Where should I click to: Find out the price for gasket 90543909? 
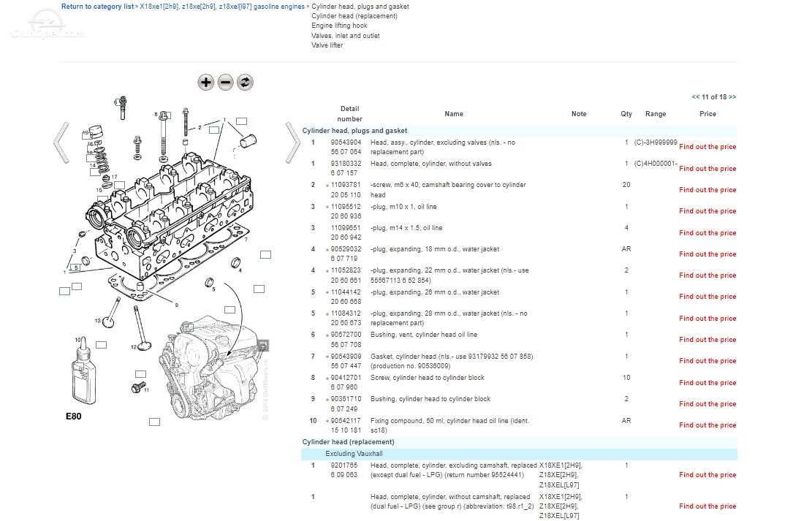[x=707, y=361]
